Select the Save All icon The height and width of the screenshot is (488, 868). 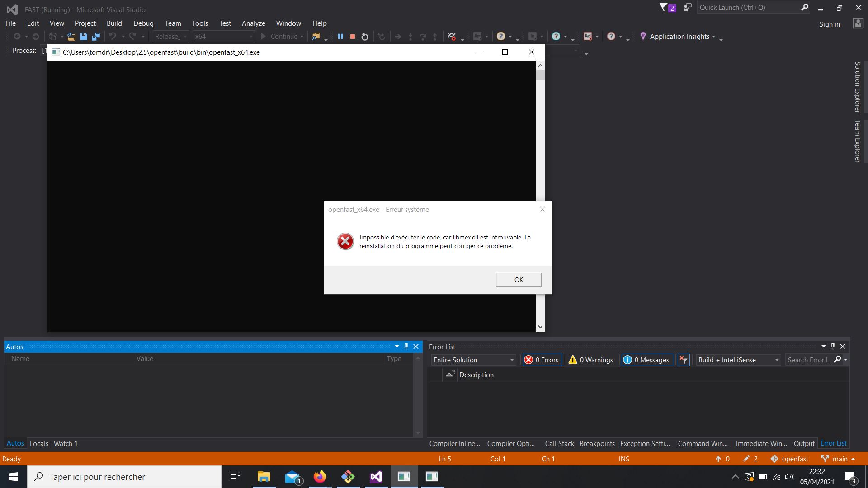coord(95,36)
